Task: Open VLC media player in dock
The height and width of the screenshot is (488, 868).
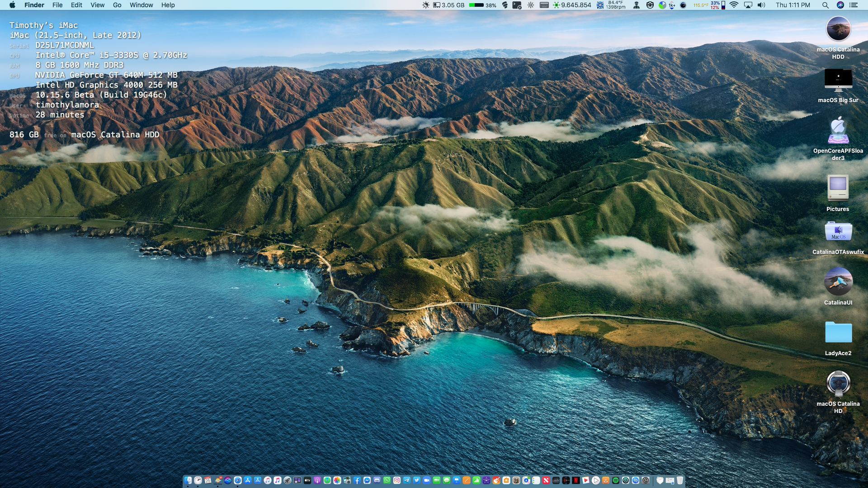Action: 606,480
